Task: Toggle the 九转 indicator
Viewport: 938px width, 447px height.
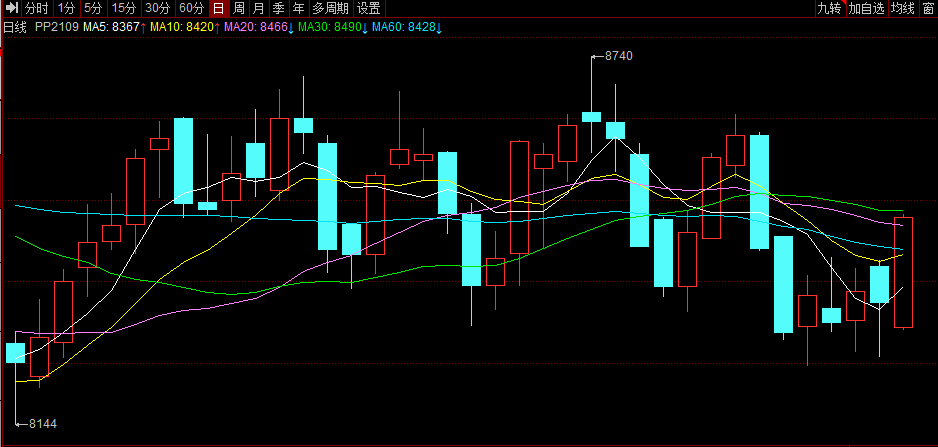Action: coord(830,8)
